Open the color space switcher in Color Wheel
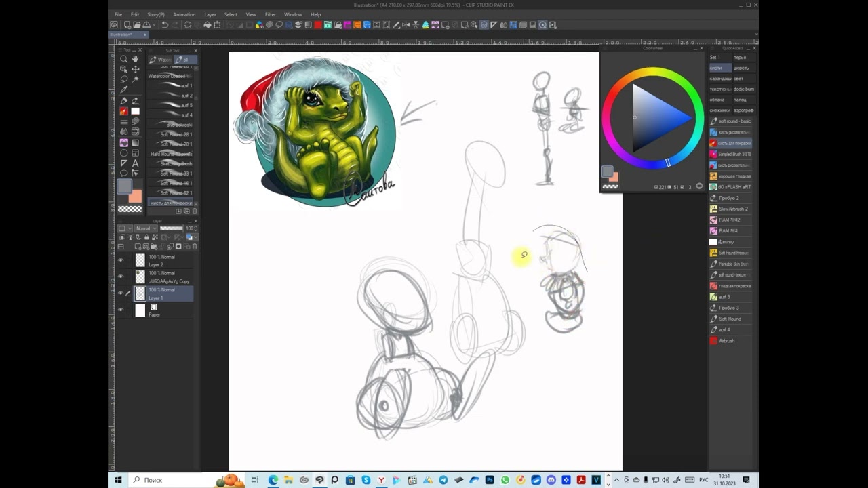Image resolution: width=868 pixels, height=488 pixels. pos(700,186)
